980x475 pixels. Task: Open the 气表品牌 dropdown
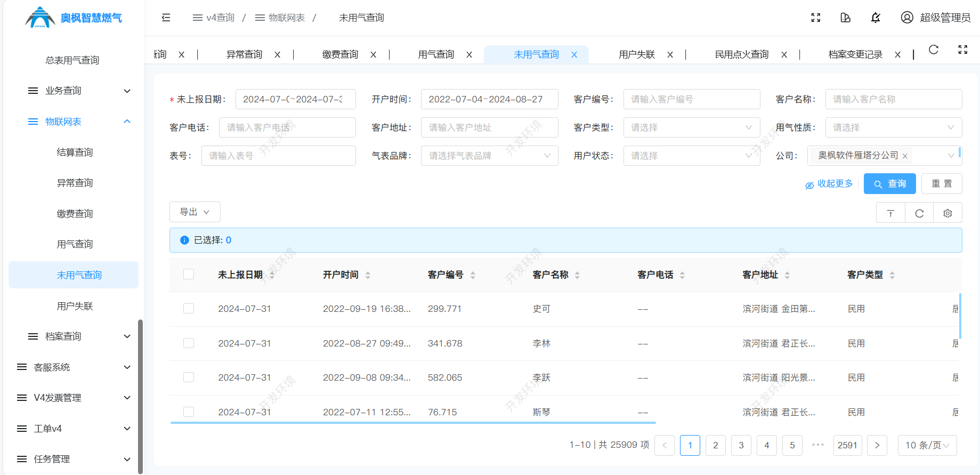[x=490, y=156]
